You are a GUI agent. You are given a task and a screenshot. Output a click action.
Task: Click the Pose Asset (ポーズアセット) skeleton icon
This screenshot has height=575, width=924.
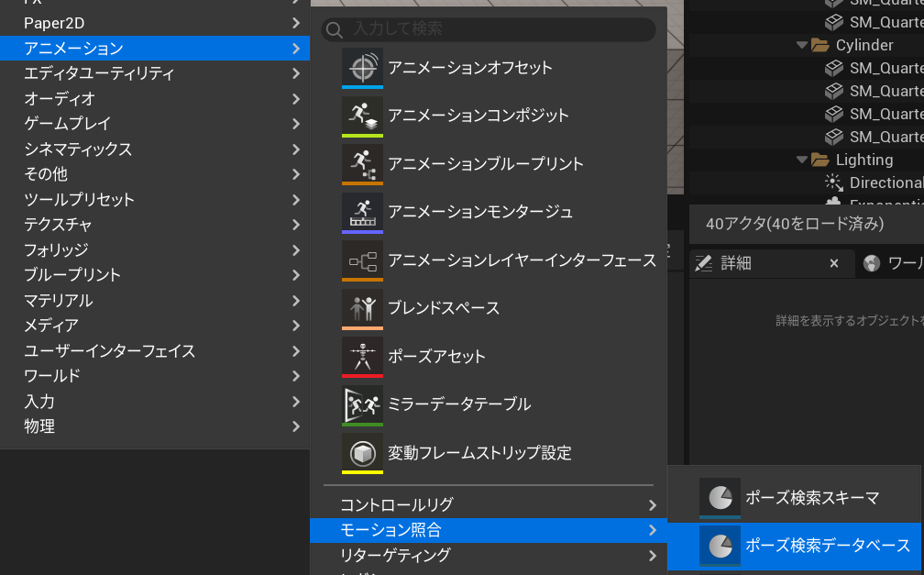[362, 356]
